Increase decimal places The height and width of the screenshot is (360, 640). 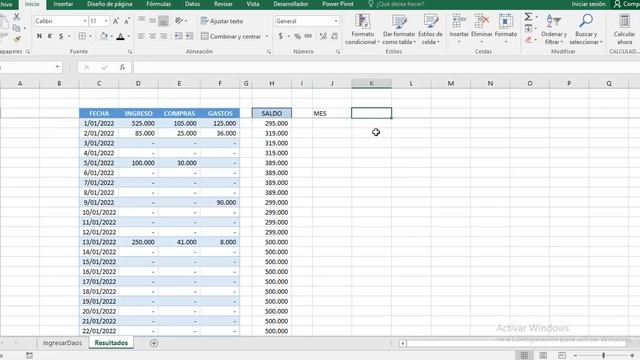tap(323, 36)
